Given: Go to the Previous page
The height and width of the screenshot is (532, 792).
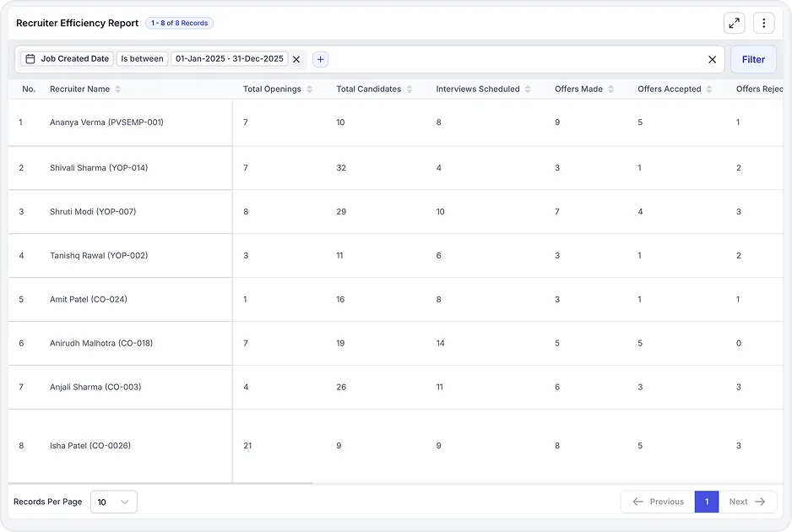Looking at the screenshot, I should pos(658,502).
